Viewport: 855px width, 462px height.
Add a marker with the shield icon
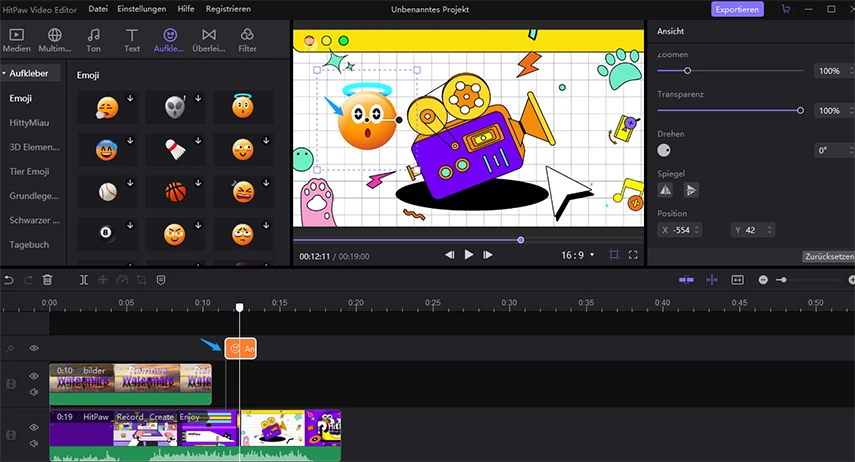[x=161, y=280]
